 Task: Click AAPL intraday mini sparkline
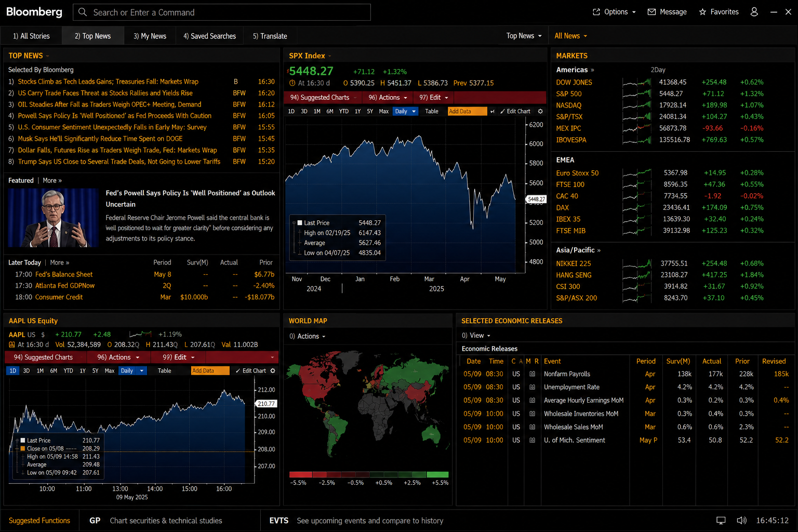(x=140, y=334)
